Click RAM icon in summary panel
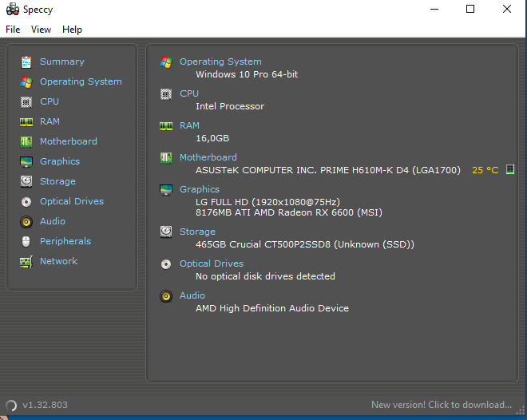This screenshot has width=527, height=420. (x=166, y=126)
